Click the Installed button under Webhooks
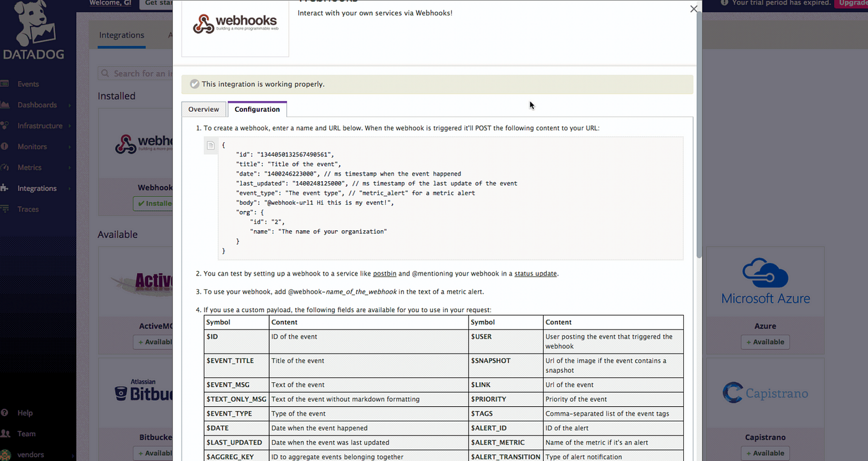This screenshot has width=868, height=461. point(154,203)
